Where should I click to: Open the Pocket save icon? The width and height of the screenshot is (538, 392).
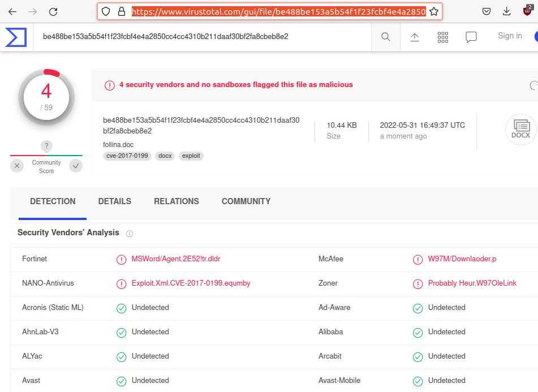(x=486, y=12)
